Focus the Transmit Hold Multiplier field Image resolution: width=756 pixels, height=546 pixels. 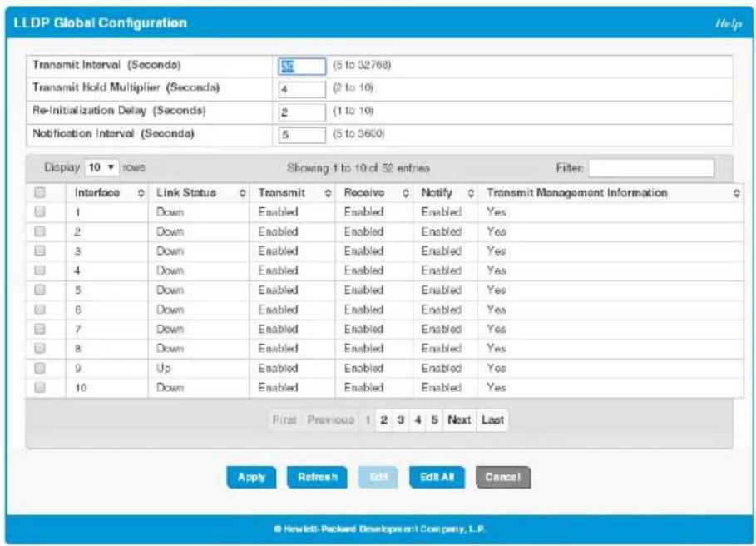302,89
